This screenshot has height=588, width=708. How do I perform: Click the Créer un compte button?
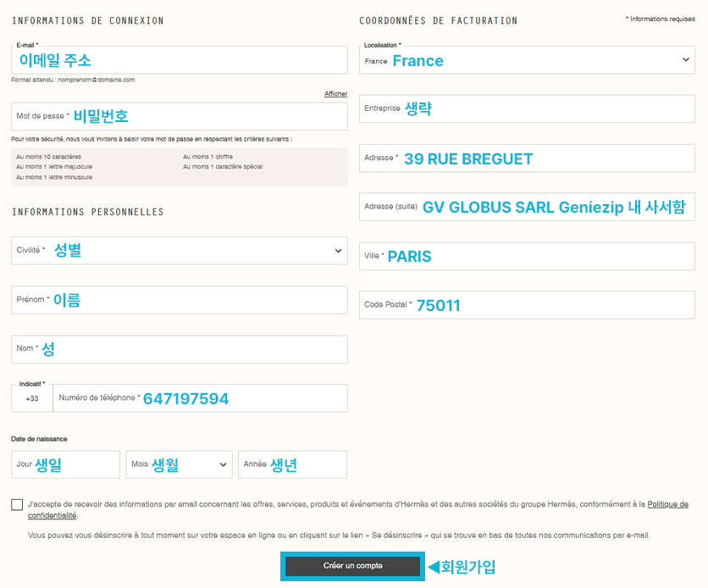[352, 566]
